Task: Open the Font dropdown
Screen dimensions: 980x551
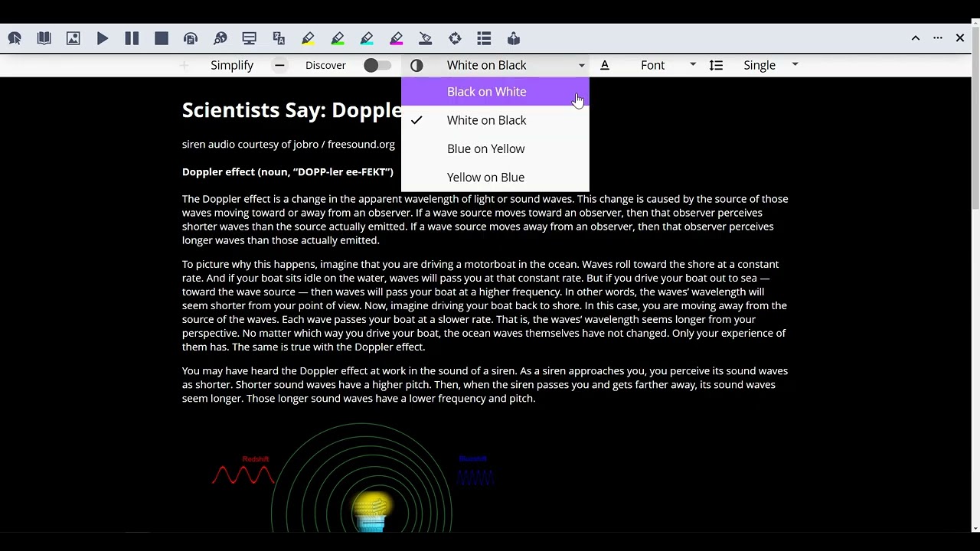Action: (x=668, y=65)
